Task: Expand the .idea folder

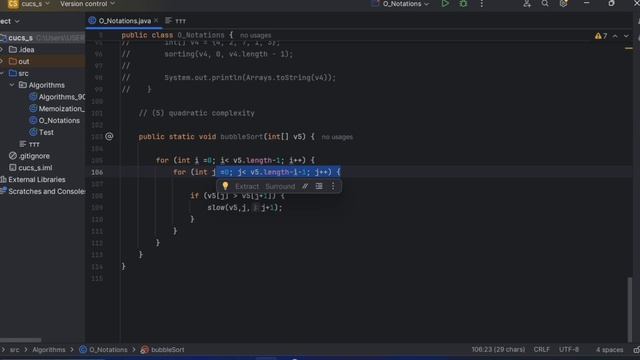Action: (x=2, y=50)
